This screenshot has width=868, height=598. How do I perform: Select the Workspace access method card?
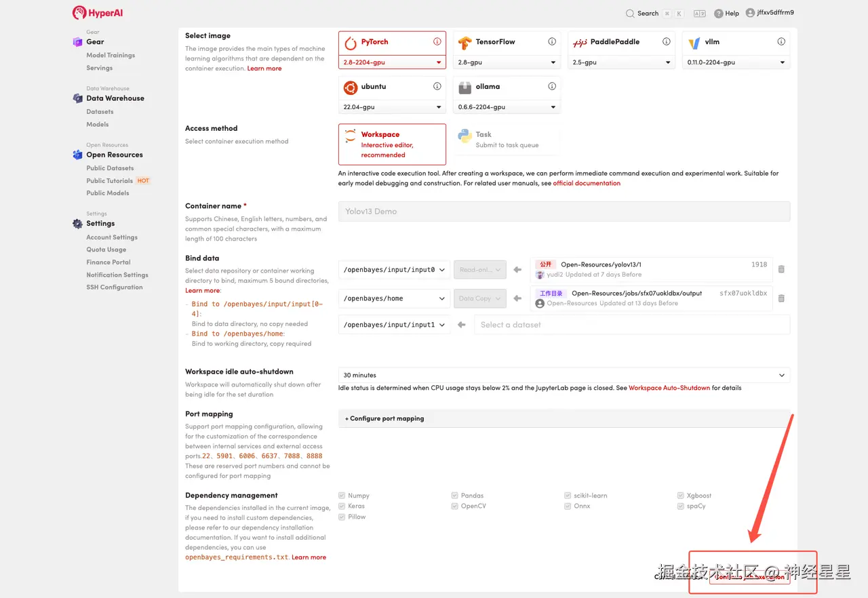click(392, 144)
